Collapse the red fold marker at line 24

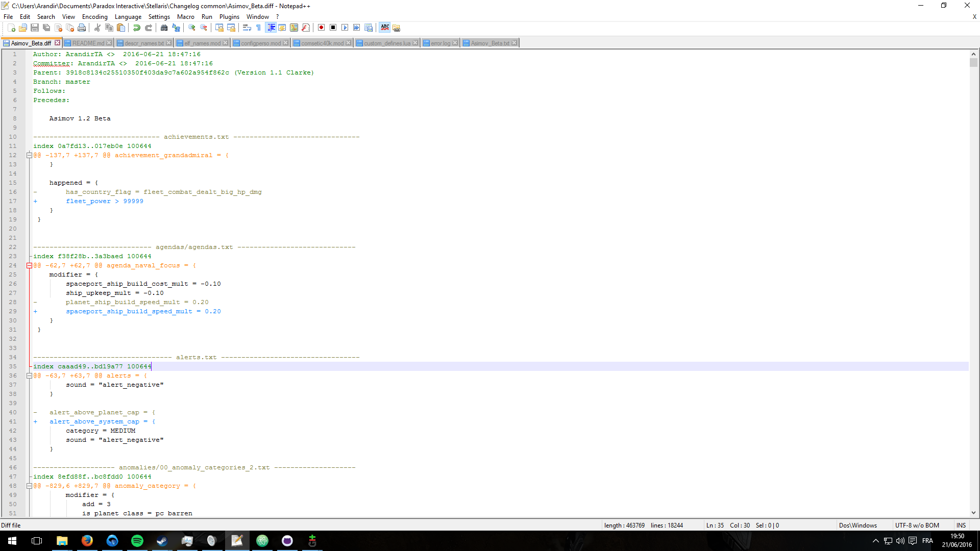[x=29, y=265]
